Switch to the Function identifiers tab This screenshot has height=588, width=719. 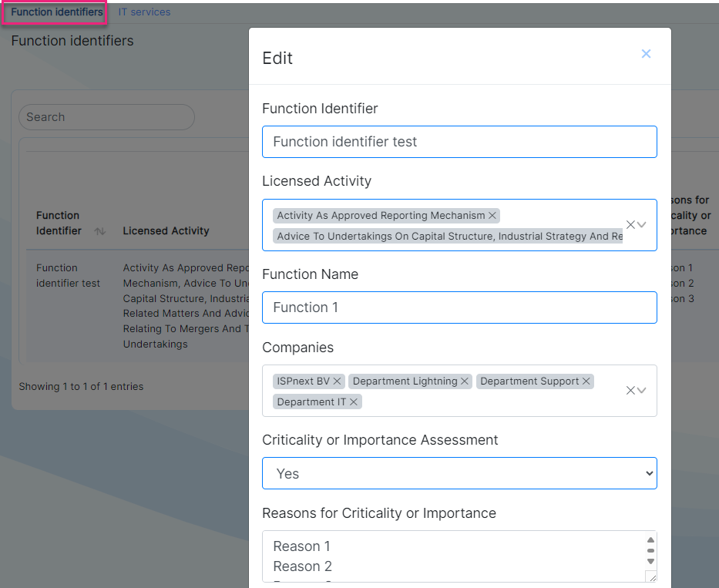(x=57, y=12)
